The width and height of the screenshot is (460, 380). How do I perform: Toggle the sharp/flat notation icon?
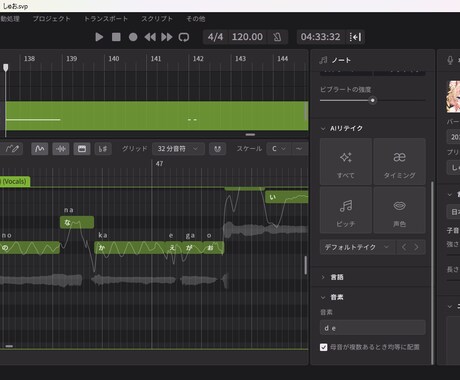click(103, 149)
